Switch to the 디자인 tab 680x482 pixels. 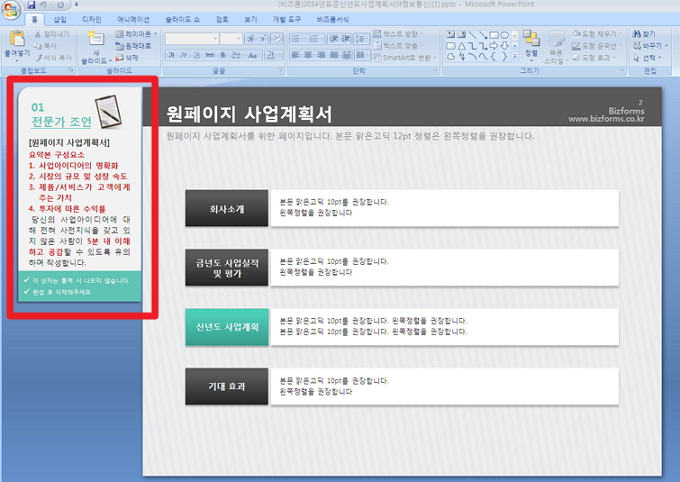(x=92, y=20)
